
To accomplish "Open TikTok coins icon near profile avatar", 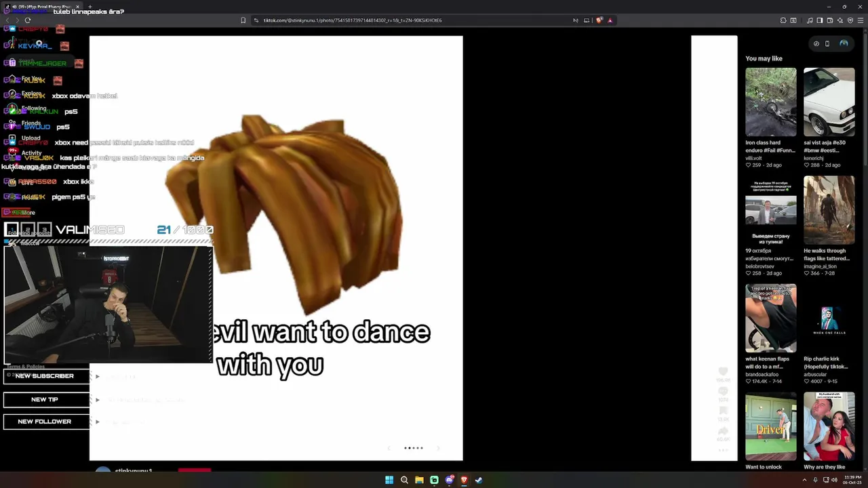I will click(816, 43).
